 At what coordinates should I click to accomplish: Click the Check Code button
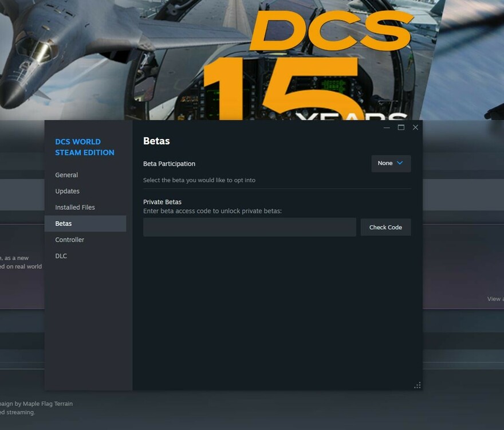385,227
